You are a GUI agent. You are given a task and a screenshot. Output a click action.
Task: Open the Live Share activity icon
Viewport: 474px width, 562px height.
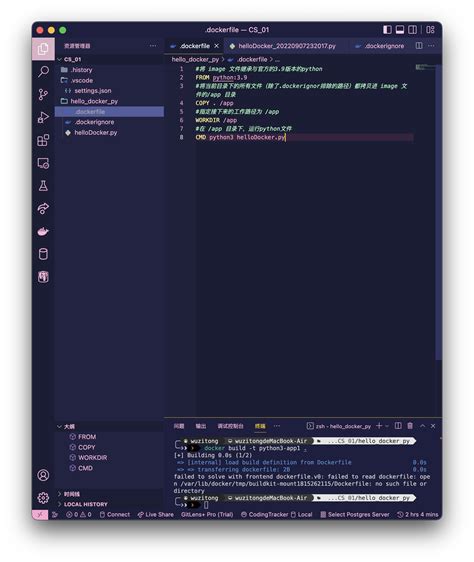pos(43,208)
